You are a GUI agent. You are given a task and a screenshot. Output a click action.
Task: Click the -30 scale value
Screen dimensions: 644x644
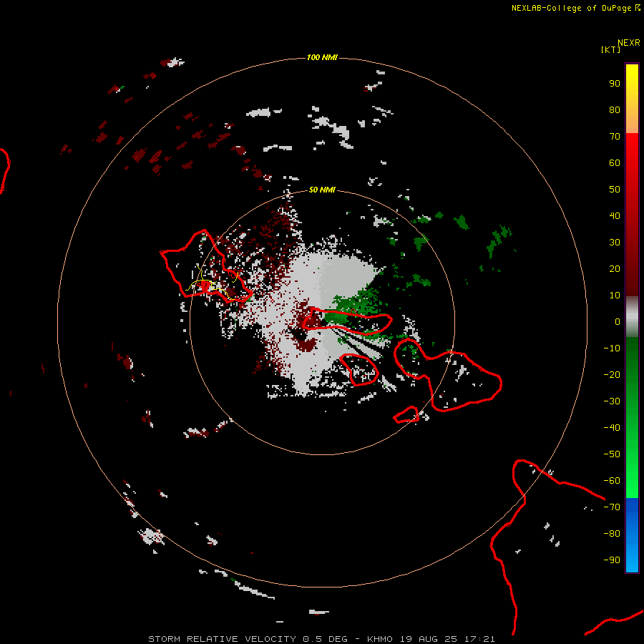tap(612, 401)
